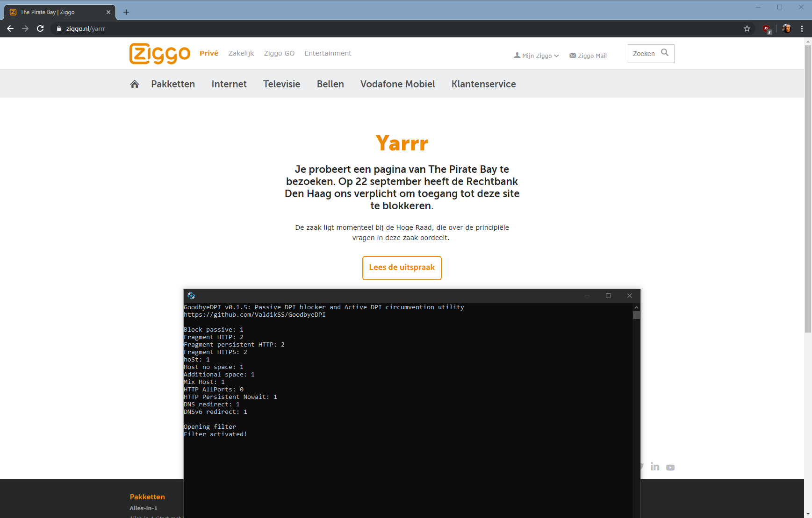Open the Alles-in-1 footer link
Screen dimensions: 812x518
pos(144,508)
